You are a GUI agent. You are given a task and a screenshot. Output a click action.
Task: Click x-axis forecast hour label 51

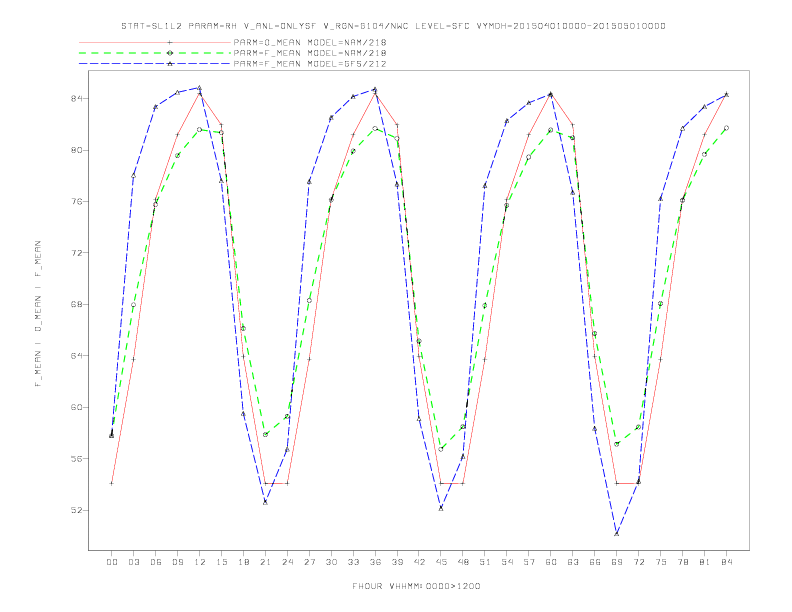[x=485, y=562]
